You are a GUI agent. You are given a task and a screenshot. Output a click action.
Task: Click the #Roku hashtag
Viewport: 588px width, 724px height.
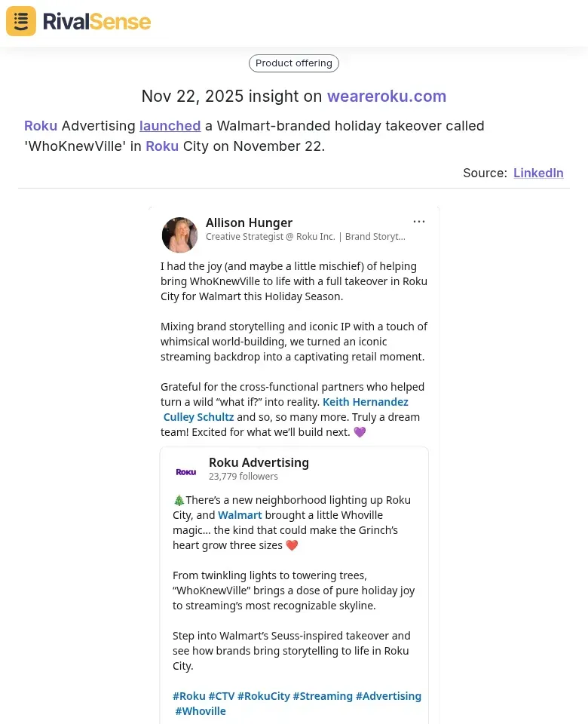(x=188, y=696)
